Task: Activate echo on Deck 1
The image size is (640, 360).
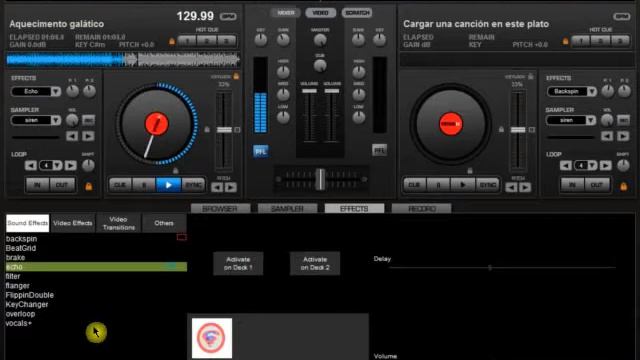Action: pos(238,264)
